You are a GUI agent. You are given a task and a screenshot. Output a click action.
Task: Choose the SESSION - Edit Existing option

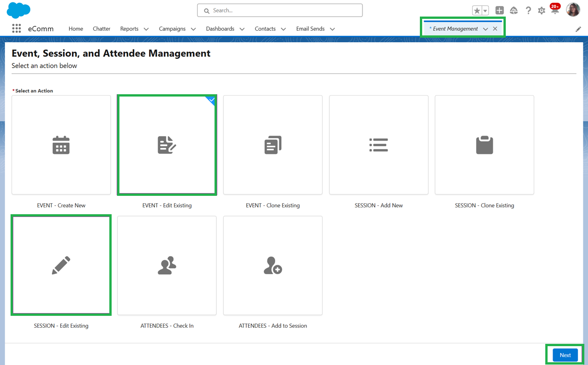click(61, 265)
